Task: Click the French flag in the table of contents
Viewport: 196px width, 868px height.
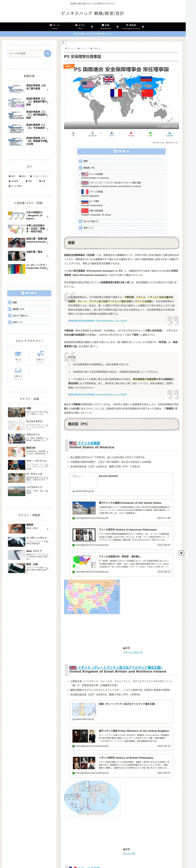Action: 85,191
